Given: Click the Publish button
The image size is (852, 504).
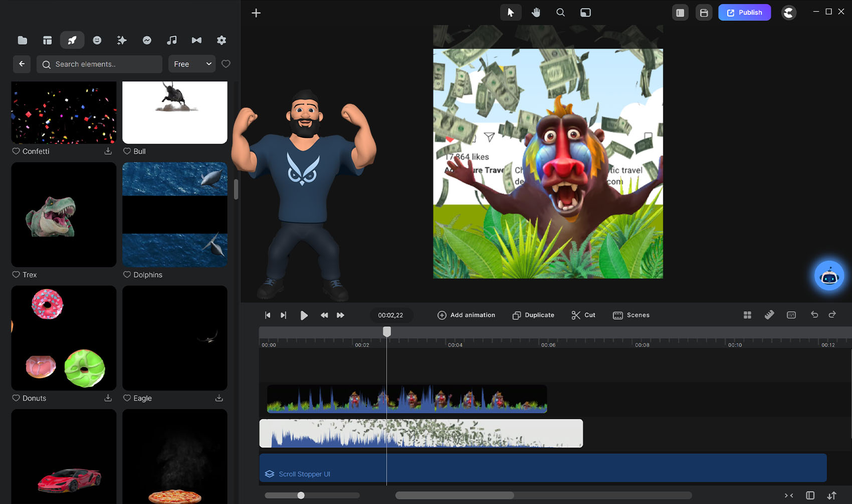Looking at the screenshot, I should pyautogui.click(x=744, y=13).
